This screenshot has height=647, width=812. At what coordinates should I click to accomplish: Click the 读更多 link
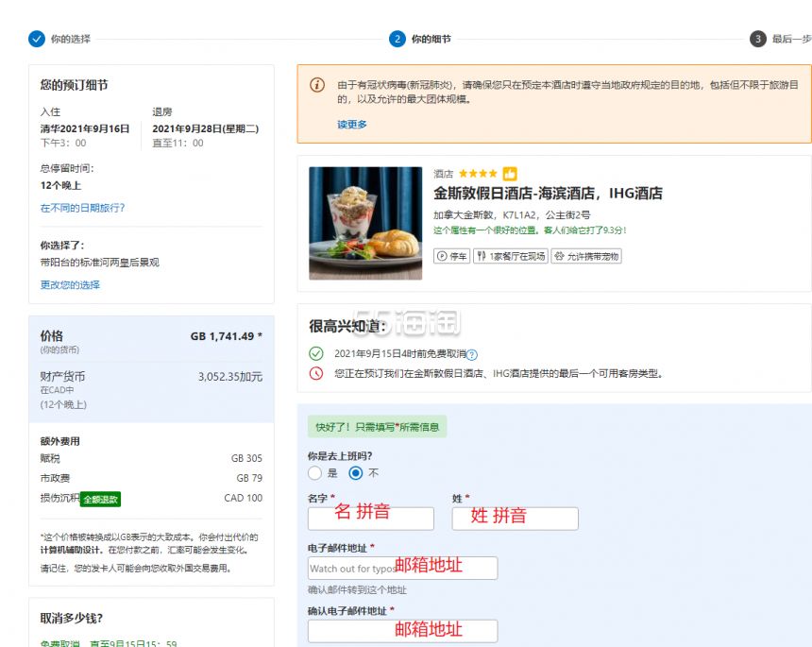pyautogui.click(x=352, y=125)
